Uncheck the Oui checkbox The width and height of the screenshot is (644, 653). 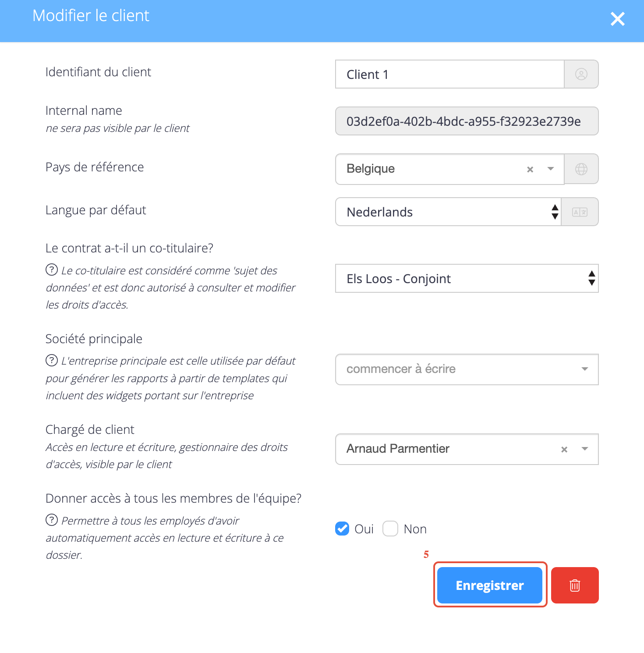342,529
